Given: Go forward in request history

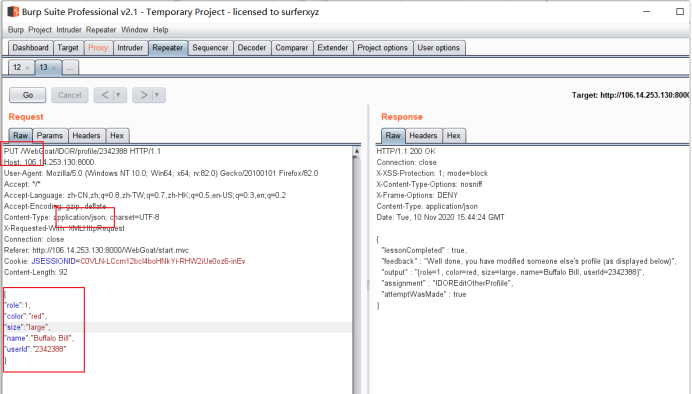Looking at the screenshot, I should pos(143,95).
